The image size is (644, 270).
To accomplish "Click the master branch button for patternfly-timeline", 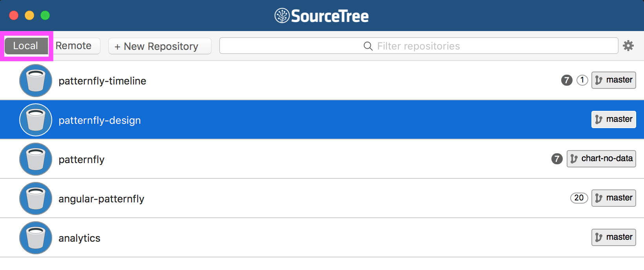I will click(613, 80).
